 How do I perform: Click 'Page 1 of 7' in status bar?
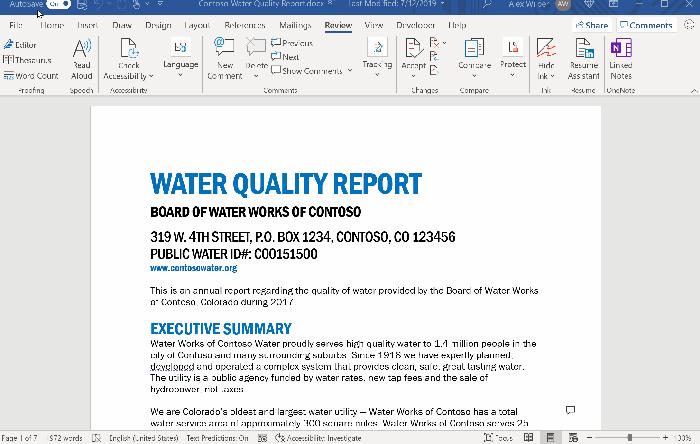19,438
